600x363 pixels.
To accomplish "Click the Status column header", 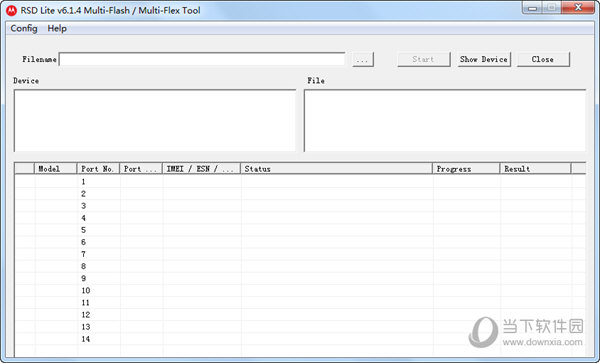I will click(x=336, y=169).
